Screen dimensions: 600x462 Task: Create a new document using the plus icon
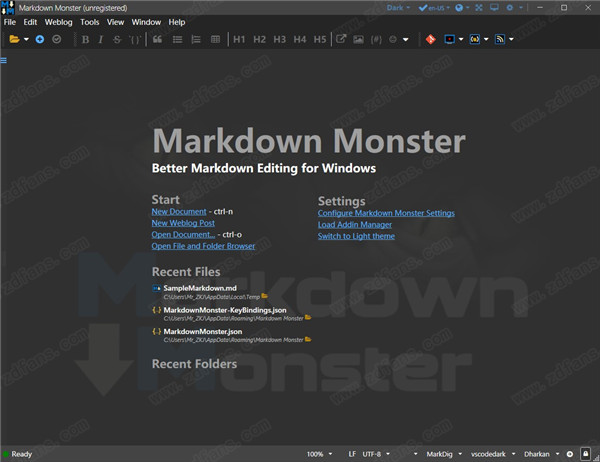(40, 39)
